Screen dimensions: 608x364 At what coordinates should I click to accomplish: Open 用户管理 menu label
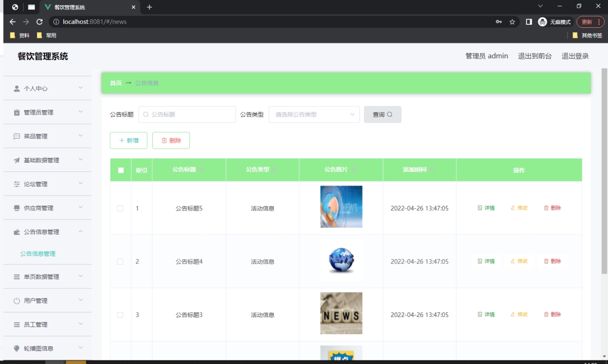[35, 301]
